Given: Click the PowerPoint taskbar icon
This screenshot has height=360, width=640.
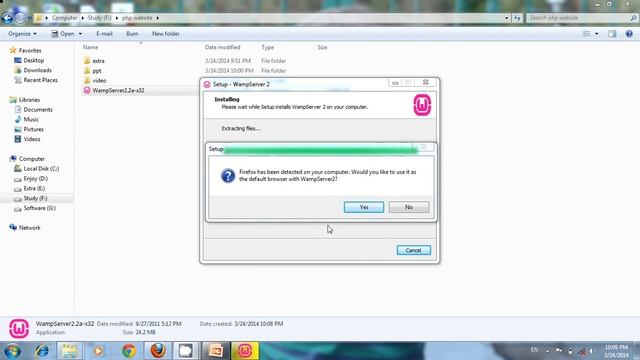Looking at the screenshot, I should click(x=216, y=351).
